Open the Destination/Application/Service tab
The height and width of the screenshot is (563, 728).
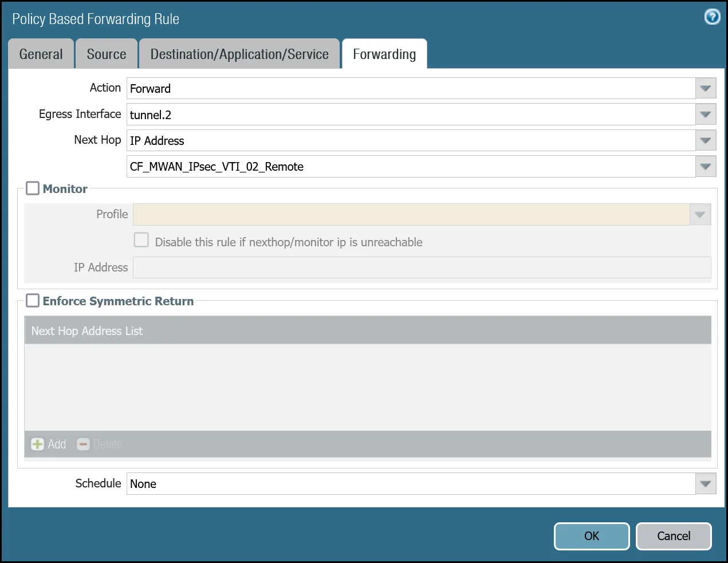pos(239,53)
